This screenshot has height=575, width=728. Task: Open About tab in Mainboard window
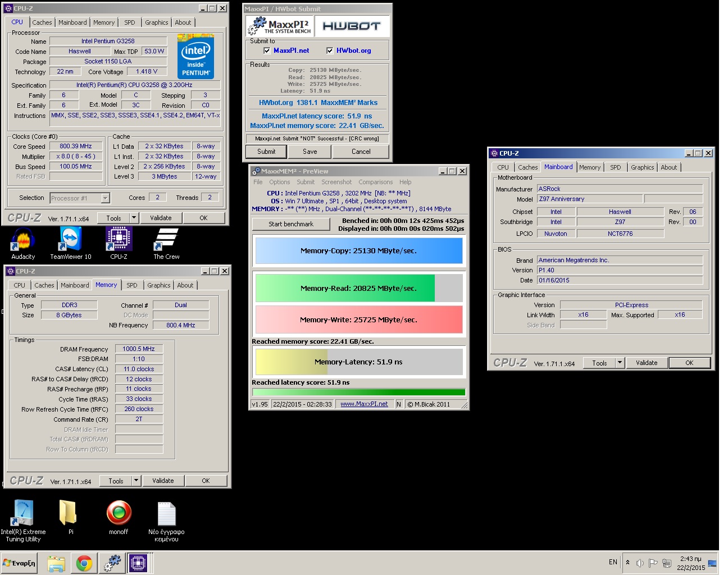[669, 167]
